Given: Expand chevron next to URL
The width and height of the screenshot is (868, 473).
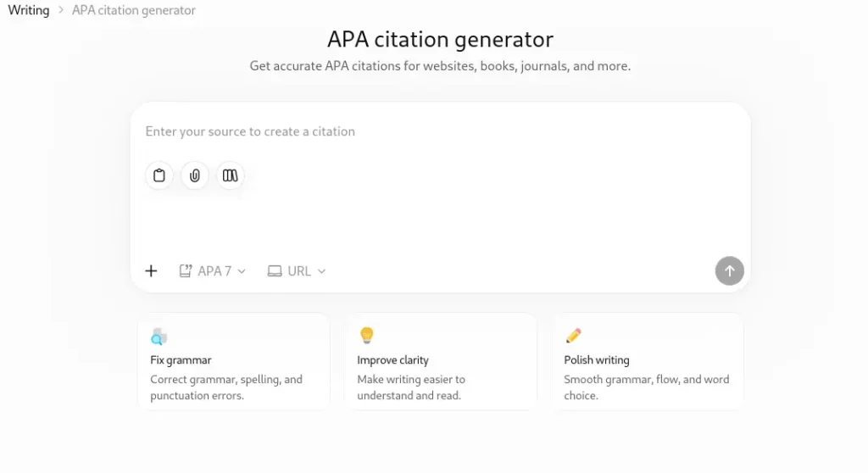Looking at the screenshot, I should tap(321, 271).
